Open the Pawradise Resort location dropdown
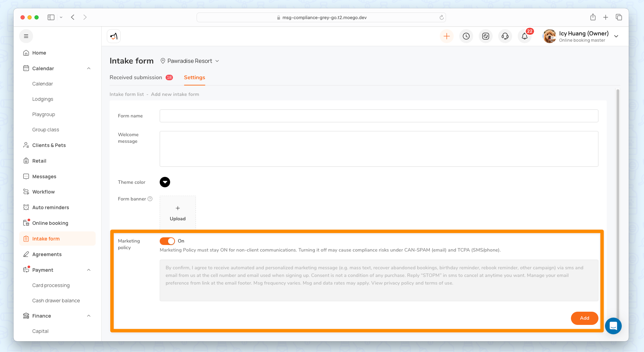 click(x=190, y=61)
